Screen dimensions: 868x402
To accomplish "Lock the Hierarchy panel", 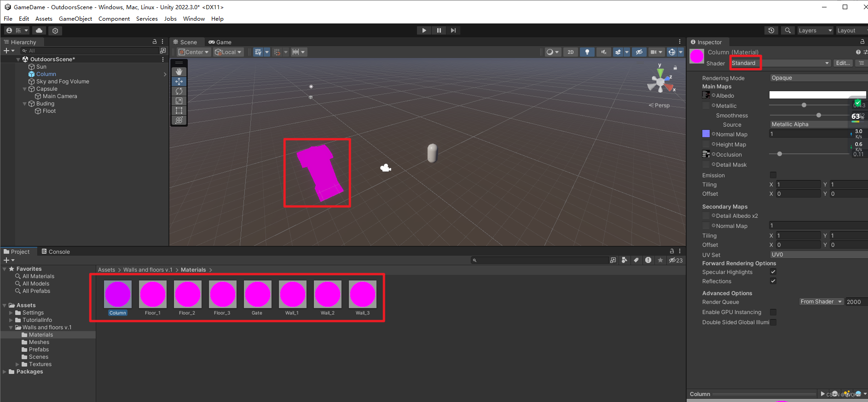I will click(x=155, y=41).
